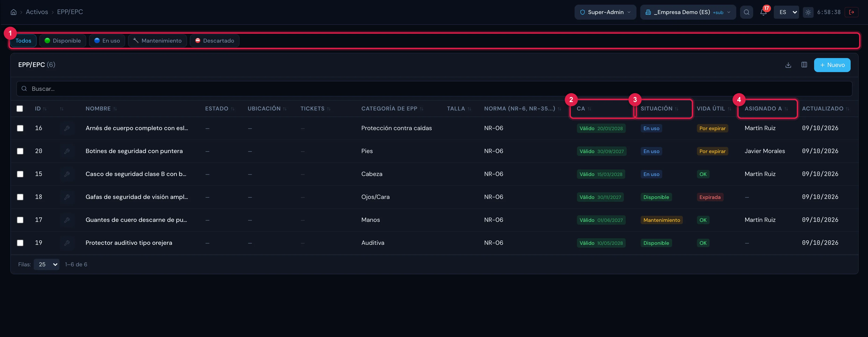The height and width of the screenshot is (337, 868).
Task: Click 'Válido 10/05/2028' badge in Protector row
Action: click(x=601, y=243)
